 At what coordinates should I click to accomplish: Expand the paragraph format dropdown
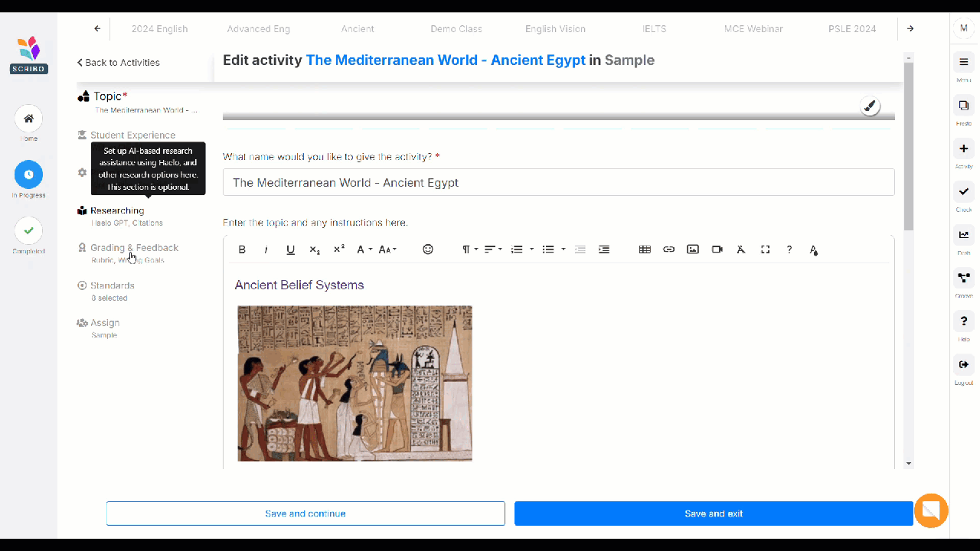pyautogui.click(x=469, y=249)
